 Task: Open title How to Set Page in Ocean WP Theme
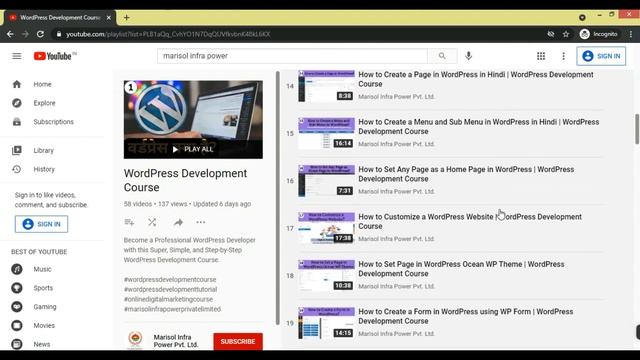point(461,269)
